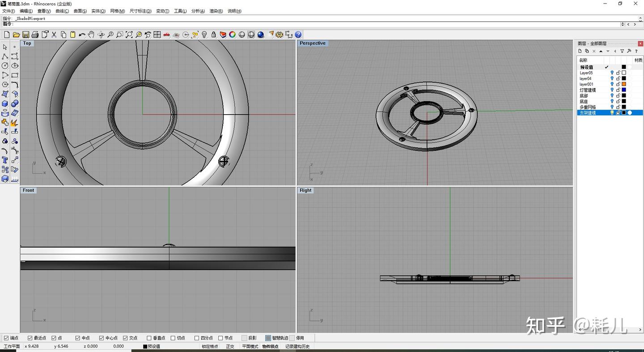
Task: Enable the 垂直点 osnap checkbox
Action: click(x=149, y=338)
